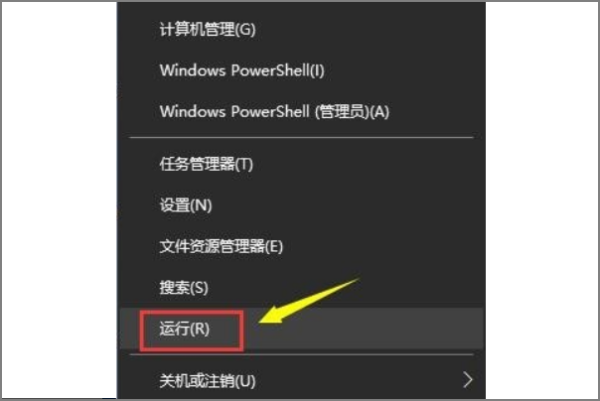Open 计算机管理(G) from the menu
The height and width of the screenshot is (401, 600).
pos(207,29)
